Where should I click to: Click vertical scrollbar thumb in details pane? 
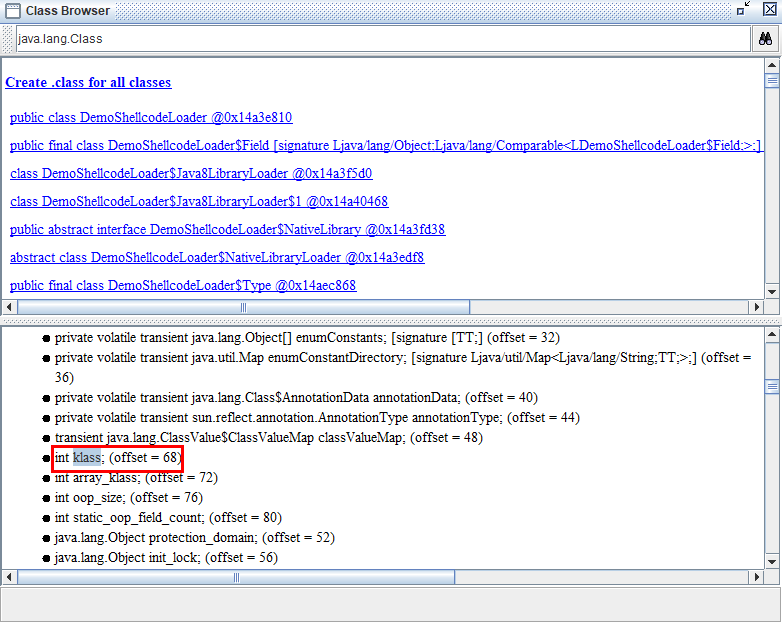771,386
